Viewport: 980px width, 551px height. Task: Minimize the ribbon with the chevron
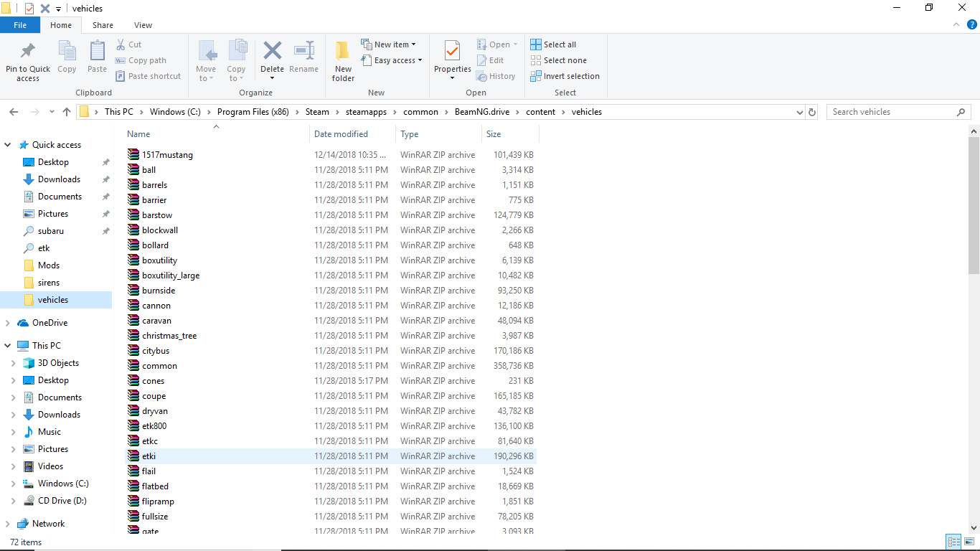(958, 24)
